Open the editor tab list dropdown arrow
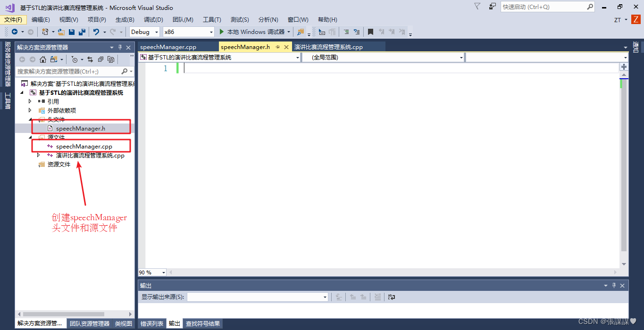This screenshot has width=644, height=330. click(x=626, y=47)
